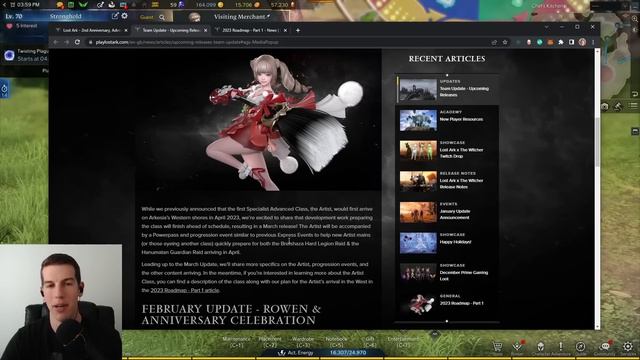The width and height of the screenshot is (640, 360).
Task: Open January Update Announcement article
Action: click(x=447, y=212)
